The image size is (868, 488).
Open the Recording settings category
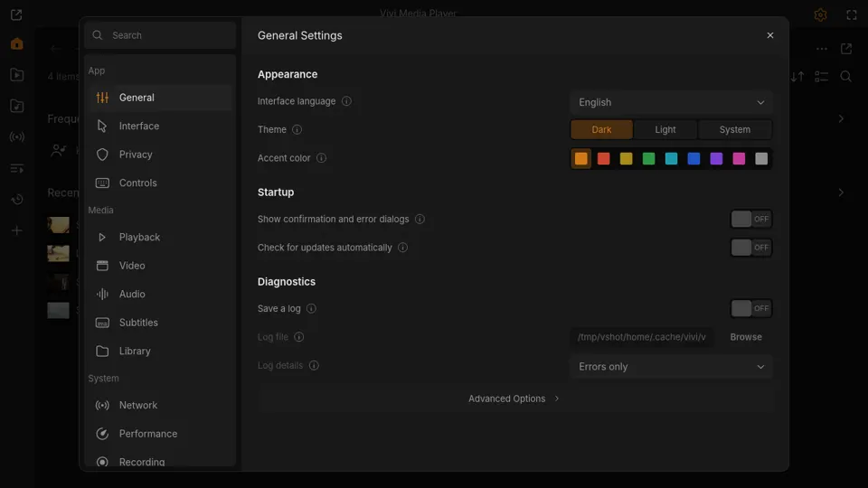tap(159, 461)
